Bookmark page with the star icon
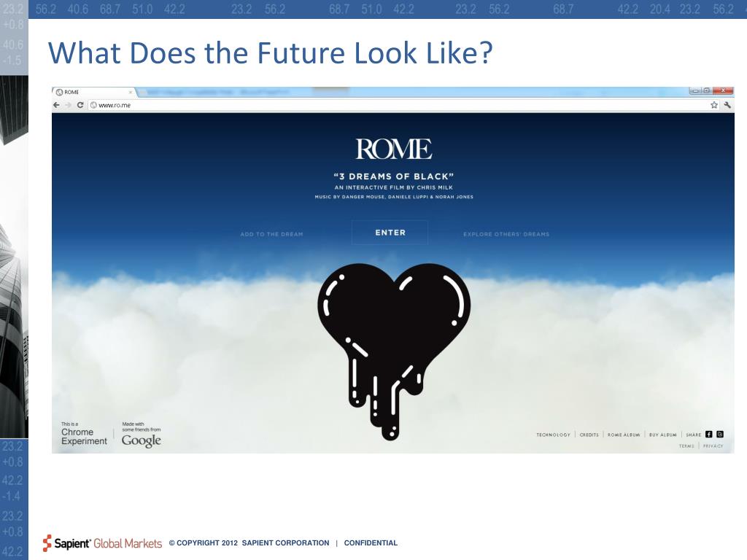Image resolution: width=747 pixels, height=560 pixels. click(714, 105)
